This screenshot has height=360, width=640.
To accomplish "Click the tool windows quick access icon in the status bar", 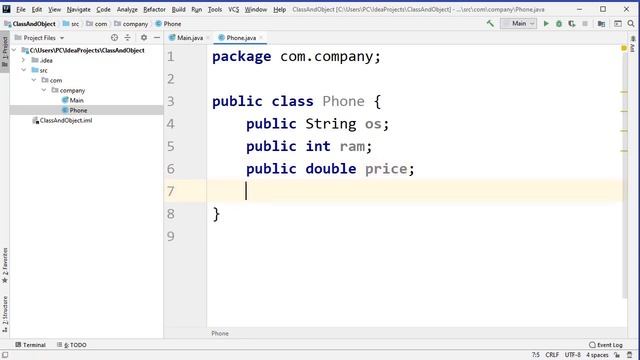I will tap(5, 355).
